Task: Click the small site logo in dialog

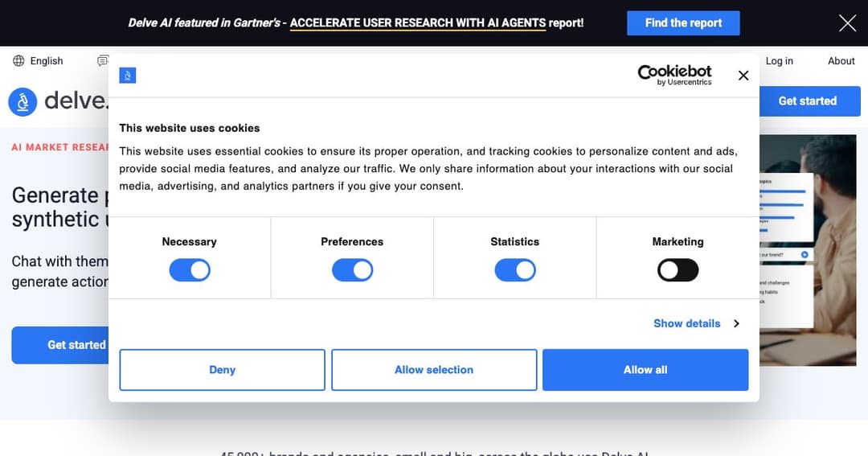Action: coord(127,76)
